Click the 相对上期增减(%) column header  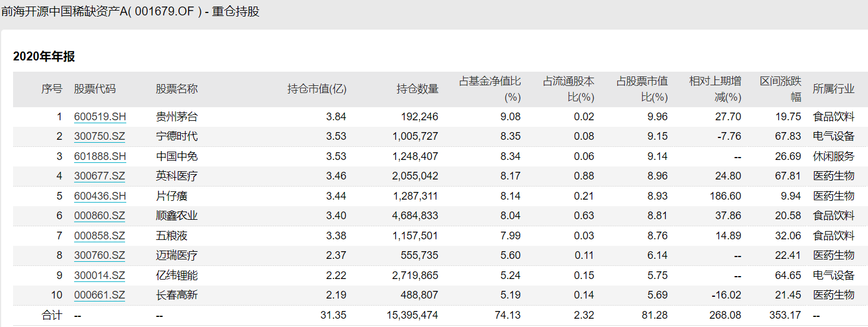(x=715, y=89)
